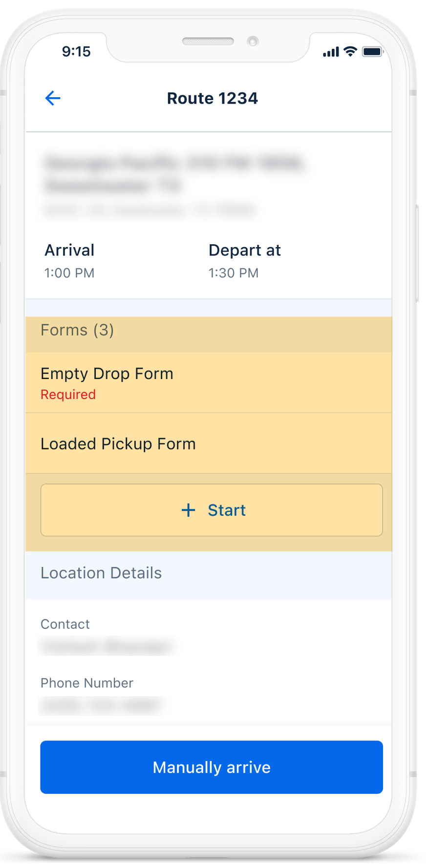Tap the Required label under Empty Drop Form
Viewport: 429px width, 868px height.
click(x=68, y=394)
